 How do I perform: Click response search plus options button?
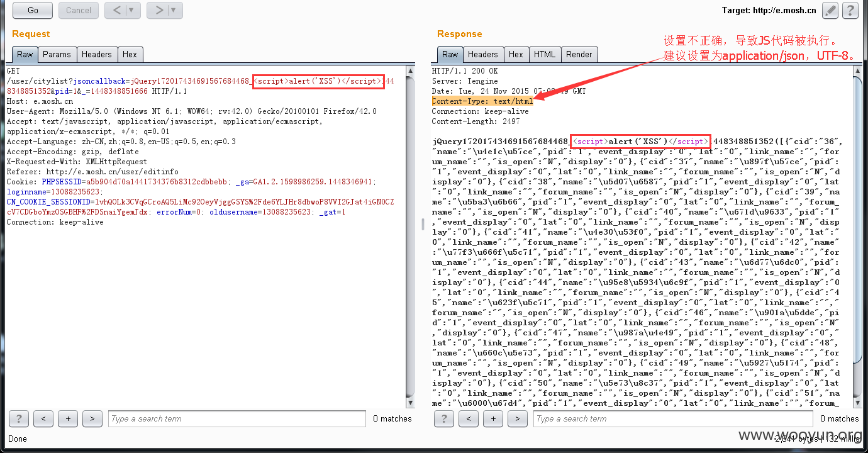tap(493, 418)
